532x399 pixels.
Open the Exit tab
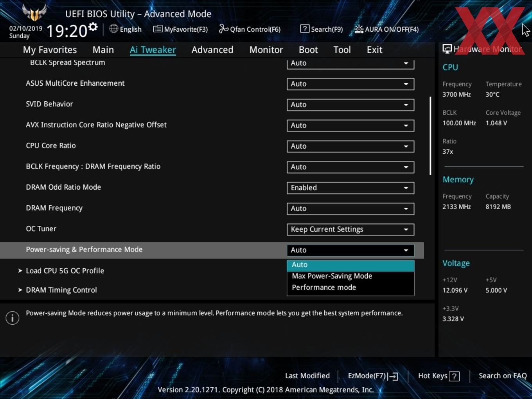pos(374,50)
